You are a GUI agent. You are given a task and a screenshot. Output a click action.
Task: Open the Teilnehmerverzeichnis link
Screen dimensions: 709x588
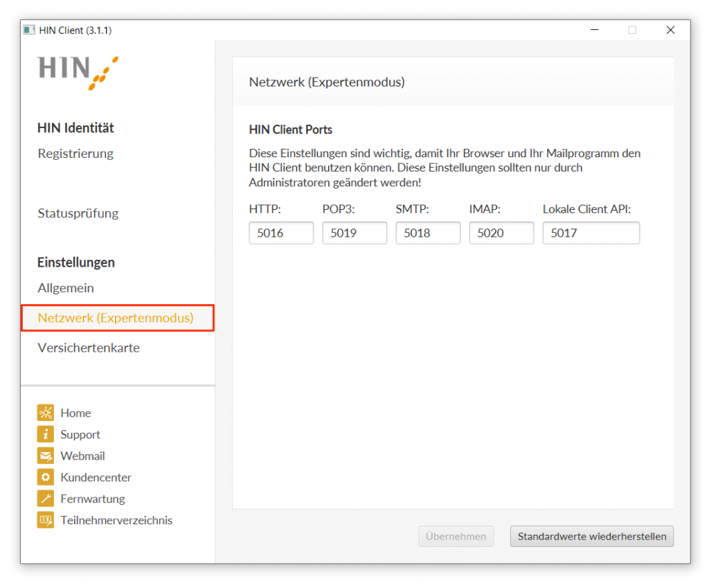tap(116, 520)
